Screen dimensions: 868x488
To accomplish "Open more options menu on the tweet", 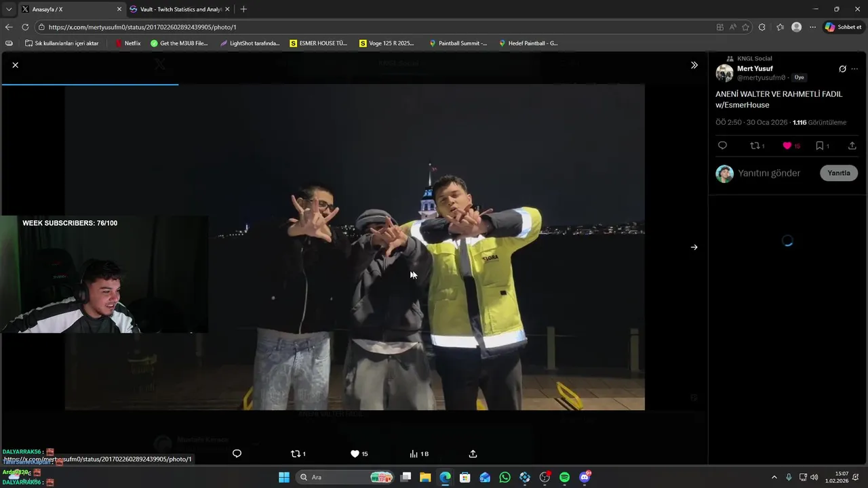I will 854,69.
